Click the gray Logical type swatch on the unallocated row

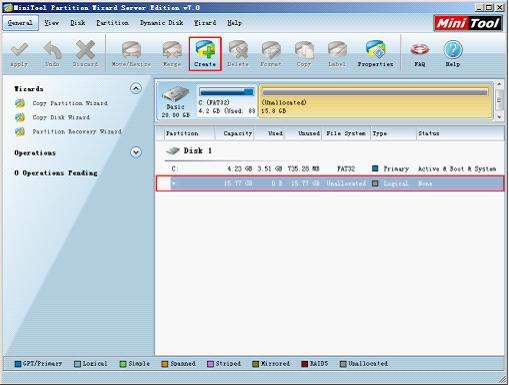point(375,183)
